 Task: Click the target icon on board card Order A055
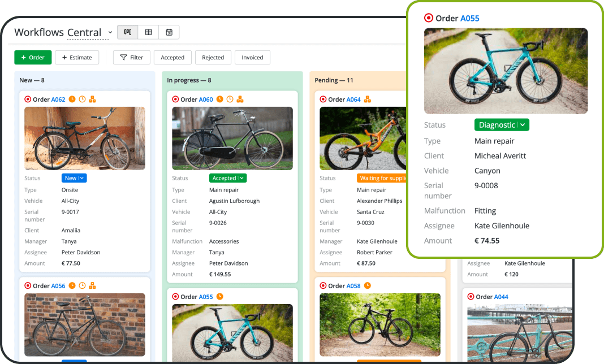tap(175, 297)
